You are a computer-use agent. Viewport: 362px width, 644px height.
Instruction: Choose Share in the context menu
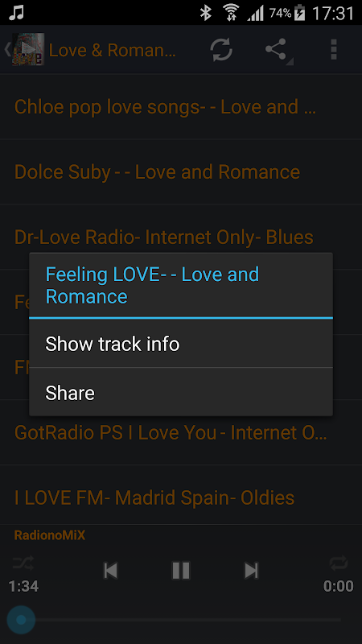tap(180, 392)
